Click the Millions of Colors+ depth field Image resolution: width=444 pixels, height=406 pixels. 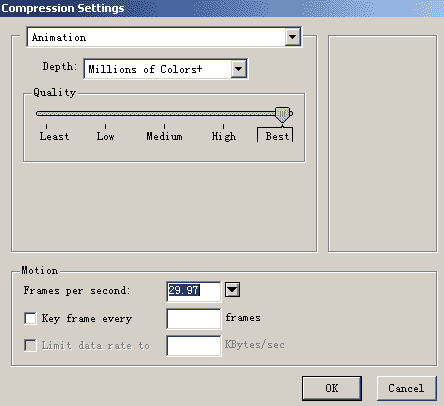click(x=158, y=69)
